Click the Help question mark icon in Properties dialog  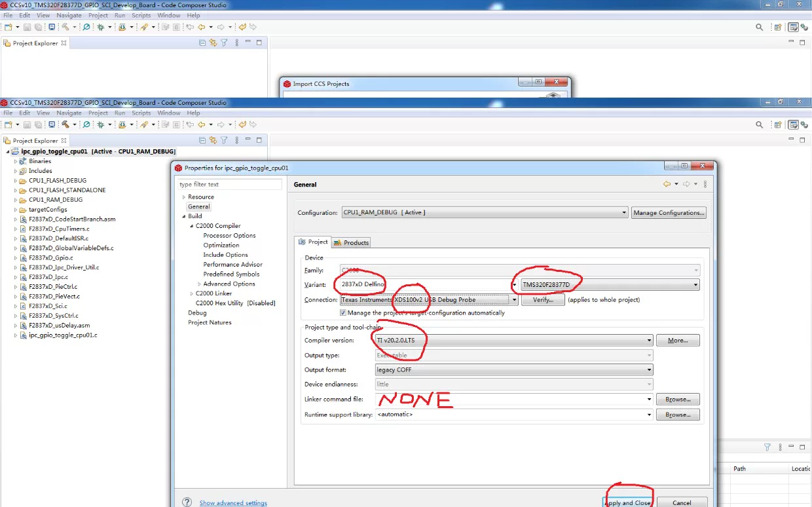tap(187, 502)
